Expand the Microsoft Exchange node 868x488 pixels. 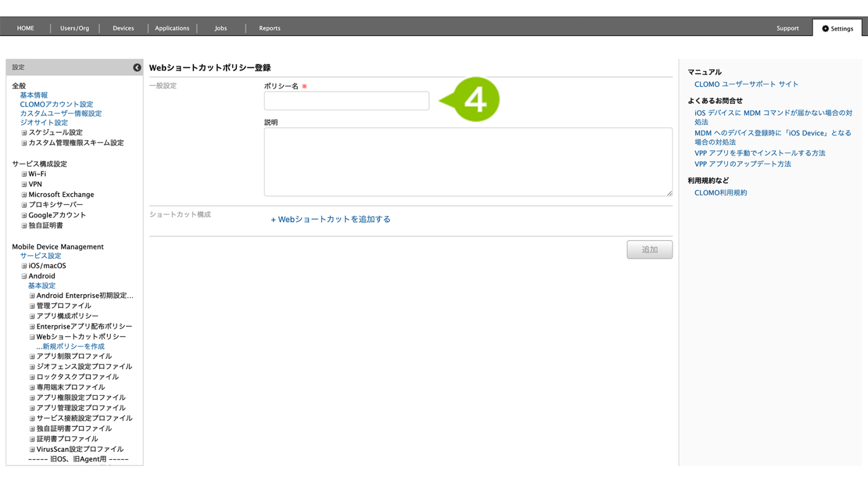pyautogui.click(x=24, y=195)
